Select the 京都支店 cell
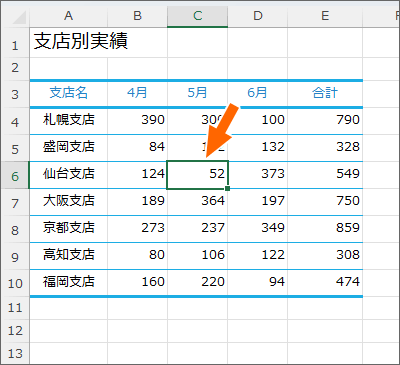 coord(68,228)
